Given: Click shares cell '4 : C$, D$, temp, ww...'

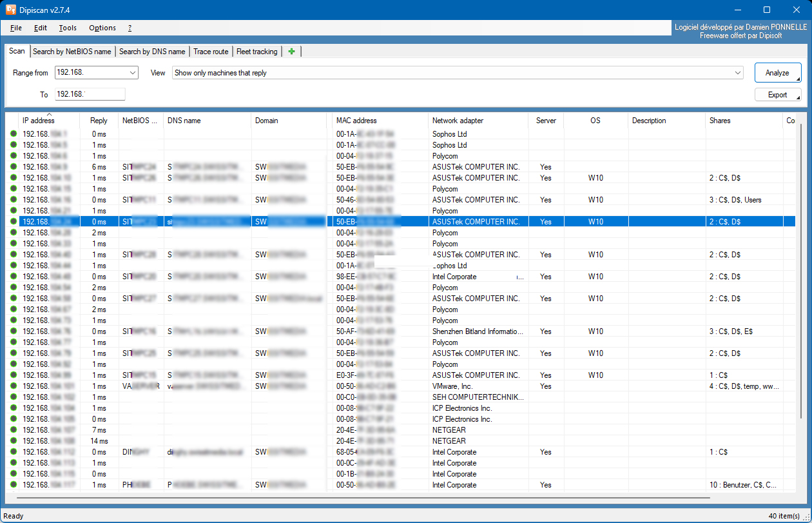Looking at the screenshot, I should [744, 386].
